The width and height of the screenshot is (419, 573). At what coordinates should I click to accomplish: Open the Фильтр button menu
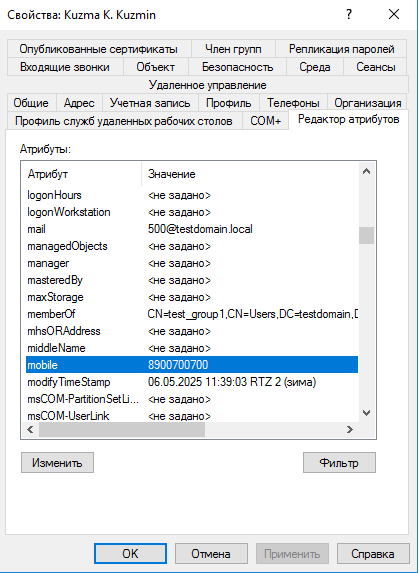(339, 463)
